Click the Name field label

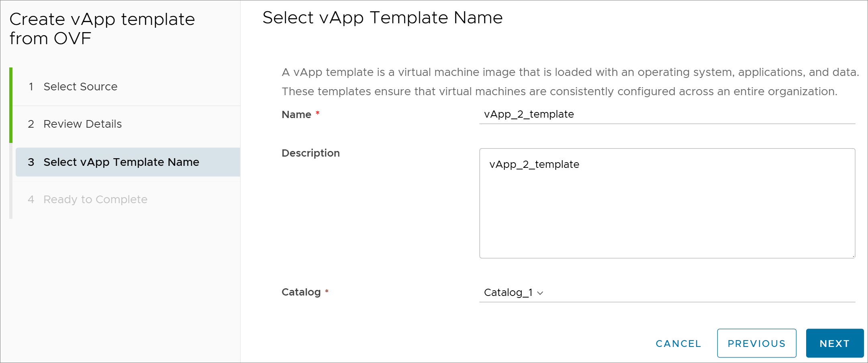(296, 114)
